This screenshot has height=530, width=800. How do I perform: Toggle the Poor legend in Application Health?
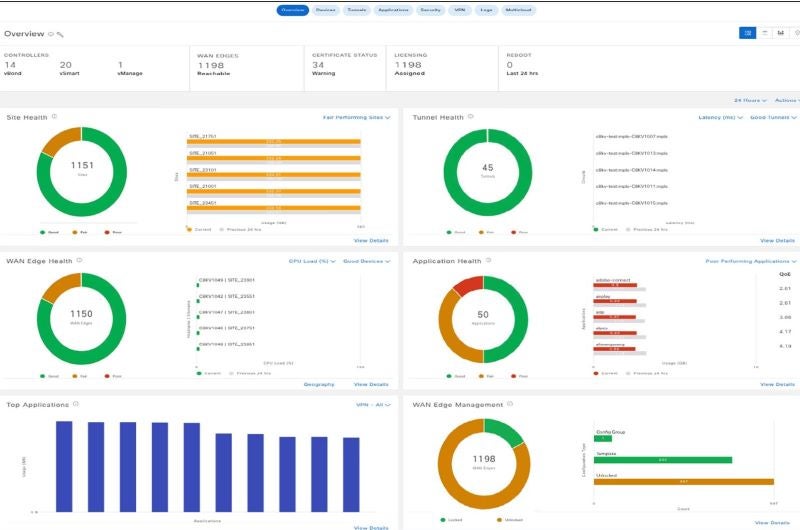pos(519,376)
